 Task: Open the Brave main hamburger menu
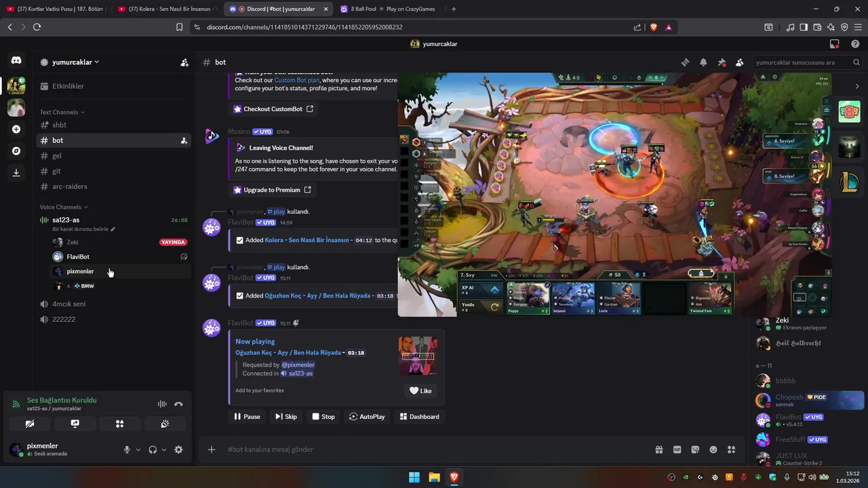click(859, 27)
